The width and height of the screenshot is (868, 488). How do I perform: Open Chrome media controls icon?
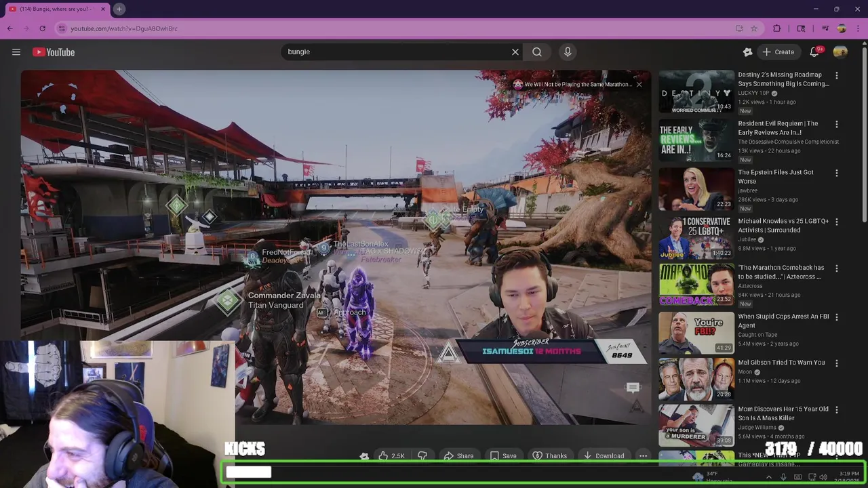tap(825, 28)
